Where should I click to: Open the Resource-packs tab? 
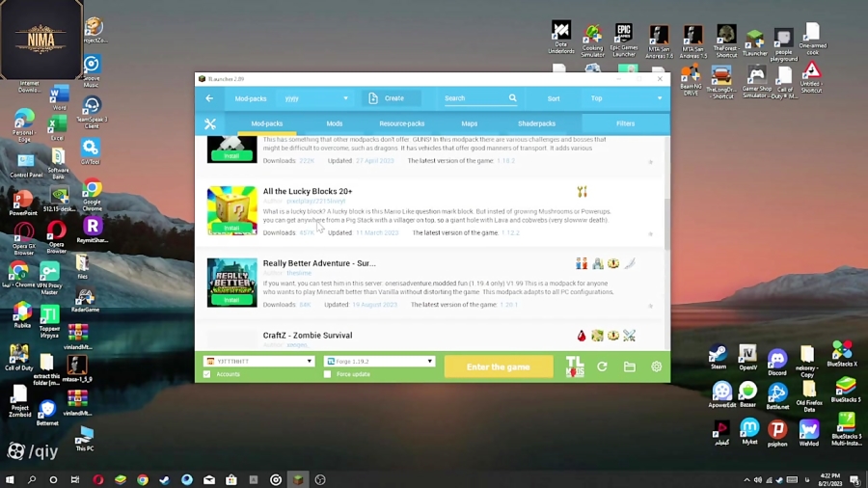coord(402,124)
